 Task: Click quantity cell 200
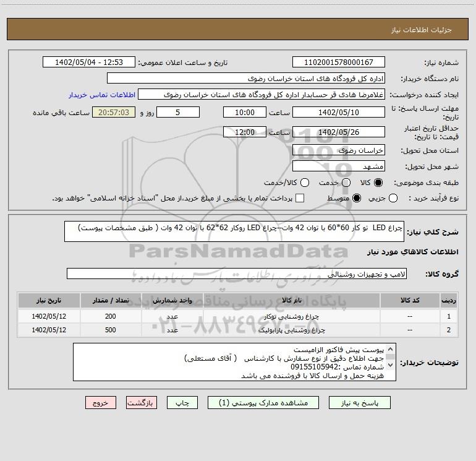(111, 316)
